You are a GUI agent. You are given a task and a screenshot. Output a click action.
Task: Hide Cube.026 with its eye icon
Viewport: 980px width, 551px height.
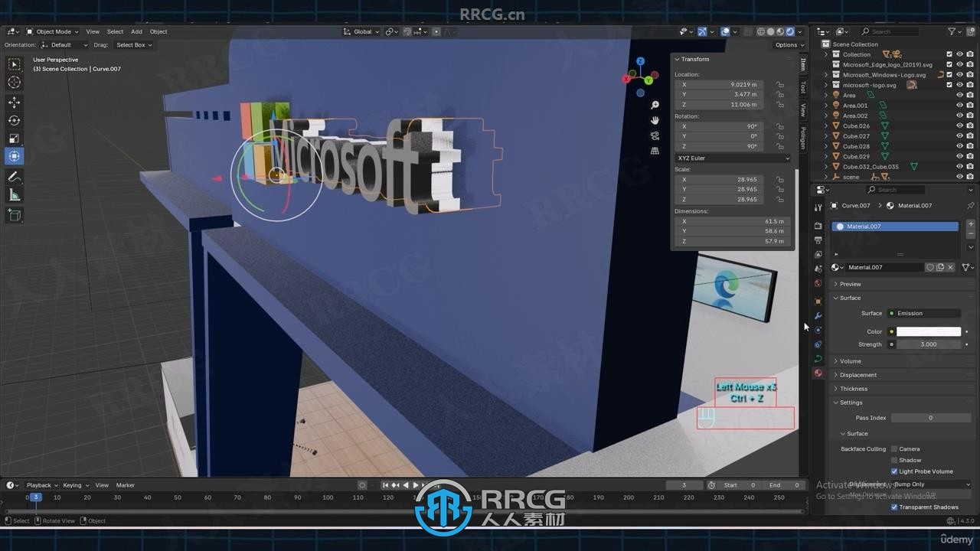click(960, 126)
